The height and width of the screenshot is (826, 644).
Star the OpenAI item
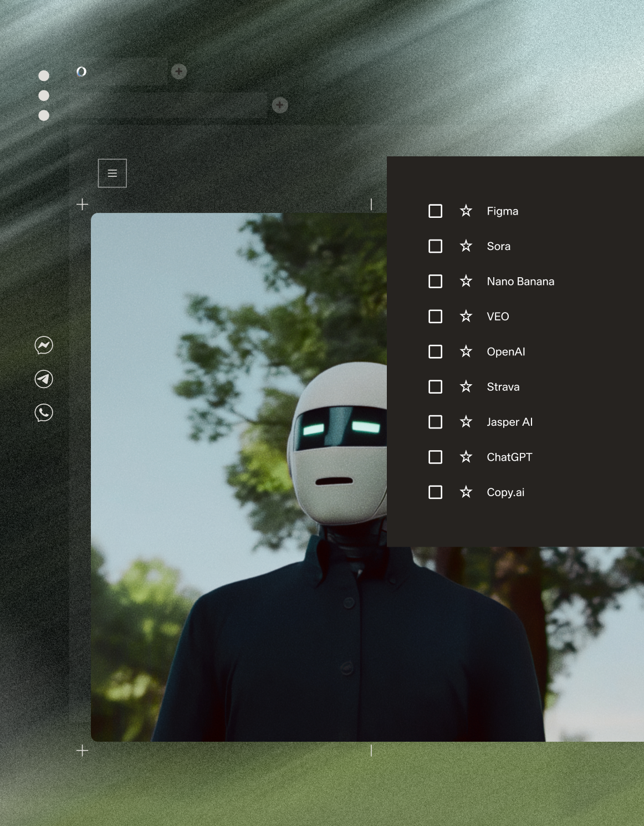pyautogui.click(x=466, y=351)
